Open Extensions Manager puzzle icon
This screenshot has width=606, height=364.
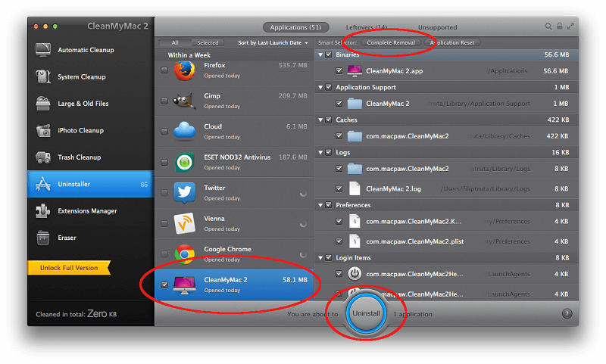click(43, 211)
